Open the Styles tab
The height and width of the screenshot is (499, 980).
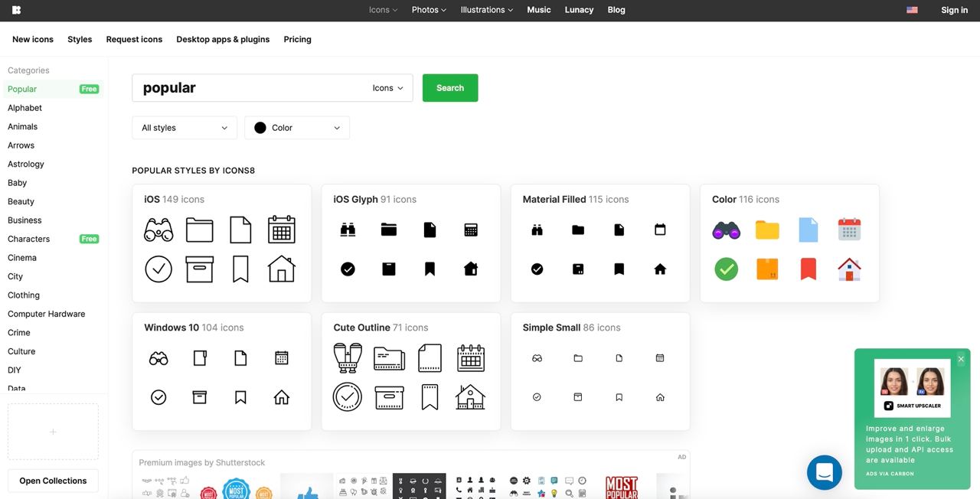[80, 39]
